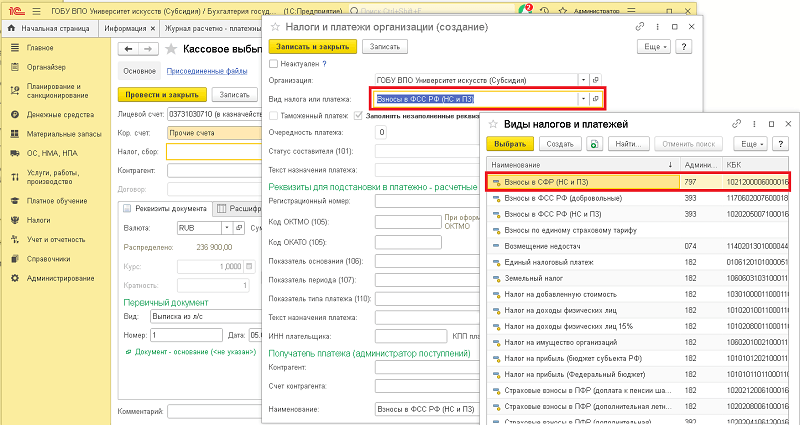Click Записать и закрыть button
The image size is (800, 425).
pyautogui.click(x=312, y=46)
